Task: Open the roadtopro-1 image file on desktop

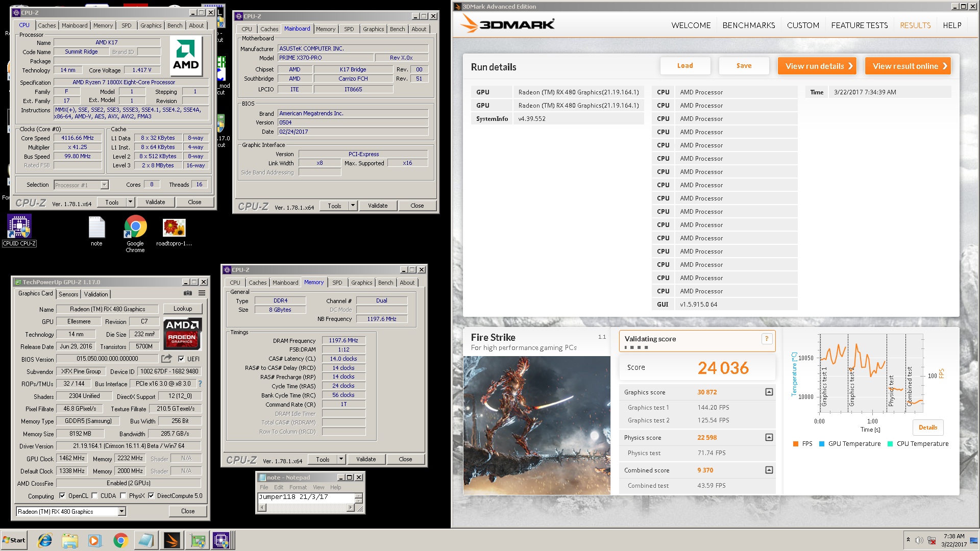Action: (x=174, y=232)
